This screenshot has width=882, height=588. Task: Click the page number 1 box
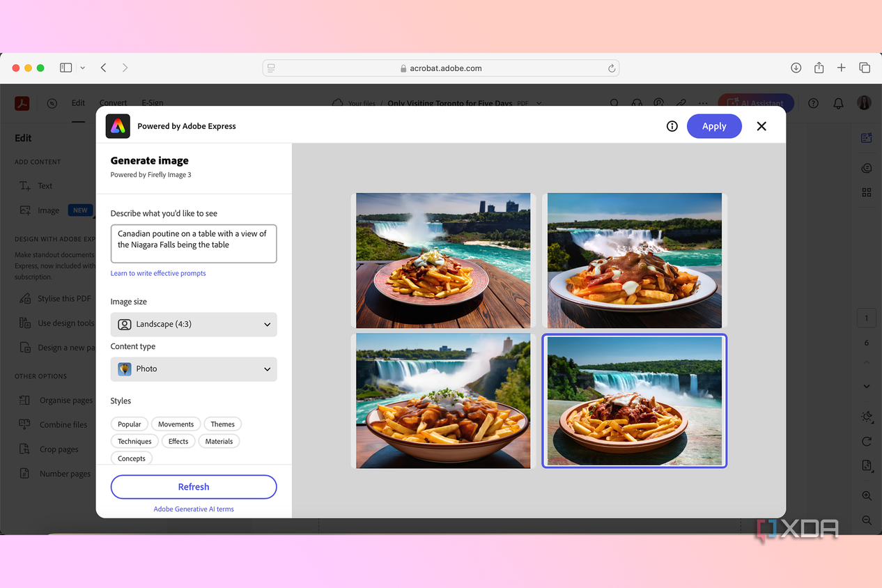point(867,318)
